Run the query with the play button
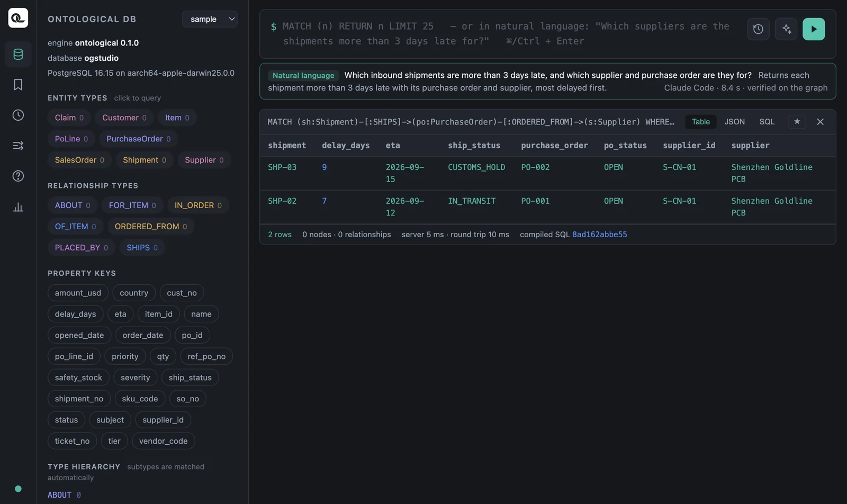The width and height of the screenshot is (847, 504). click(814, 29)
